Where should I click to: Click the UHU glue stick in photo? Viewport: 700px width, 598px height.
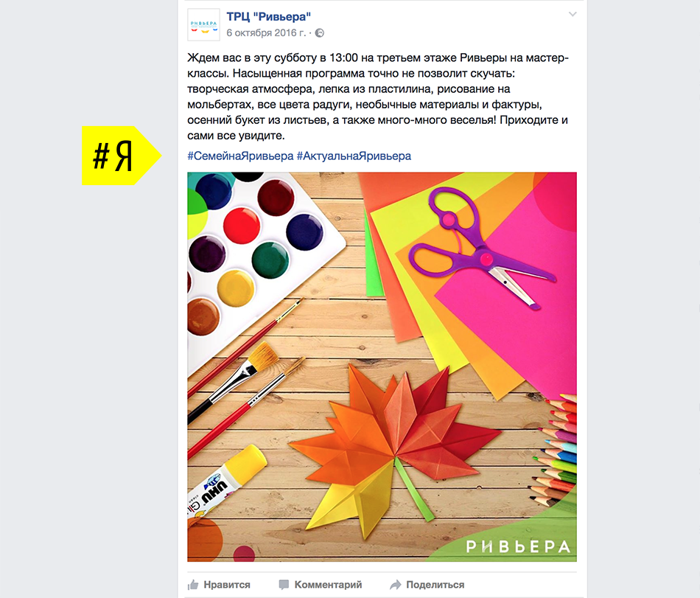227,481
